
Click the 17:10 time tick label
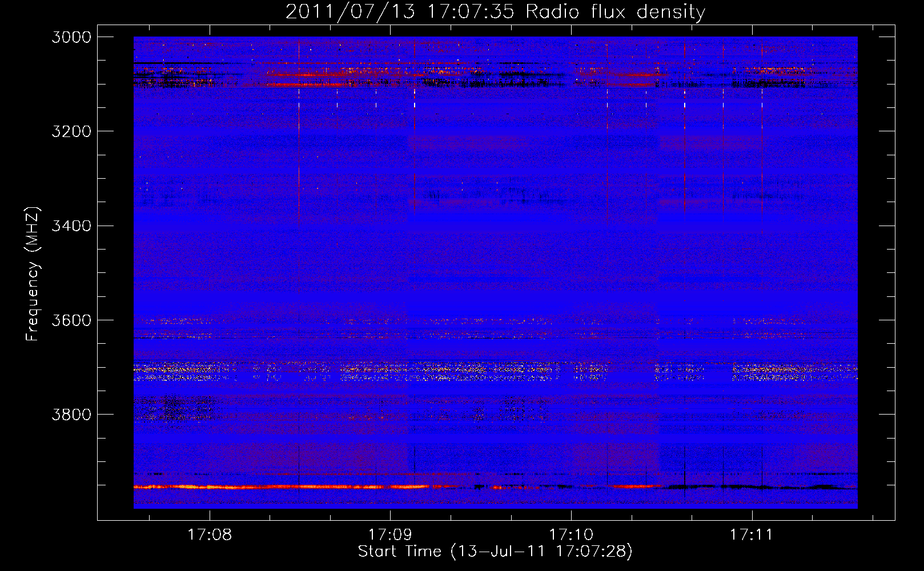tap(571, 534)
